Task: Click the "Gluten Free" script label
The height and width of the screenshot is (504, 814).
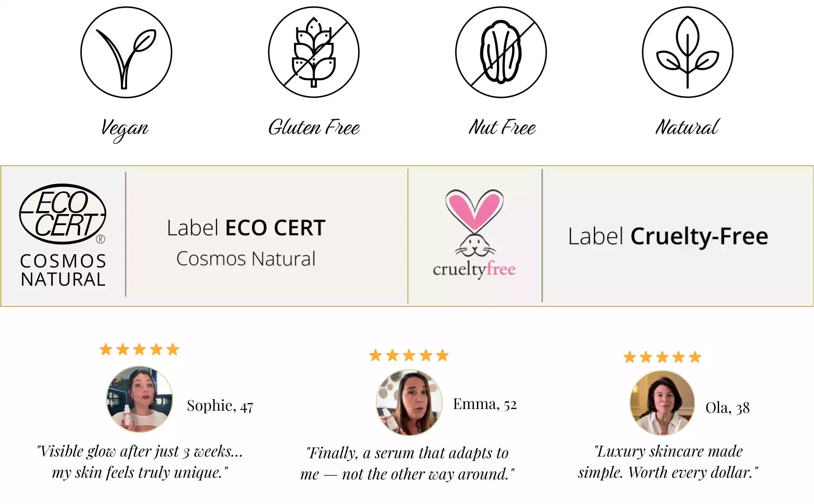Action: tap(314, 127)
